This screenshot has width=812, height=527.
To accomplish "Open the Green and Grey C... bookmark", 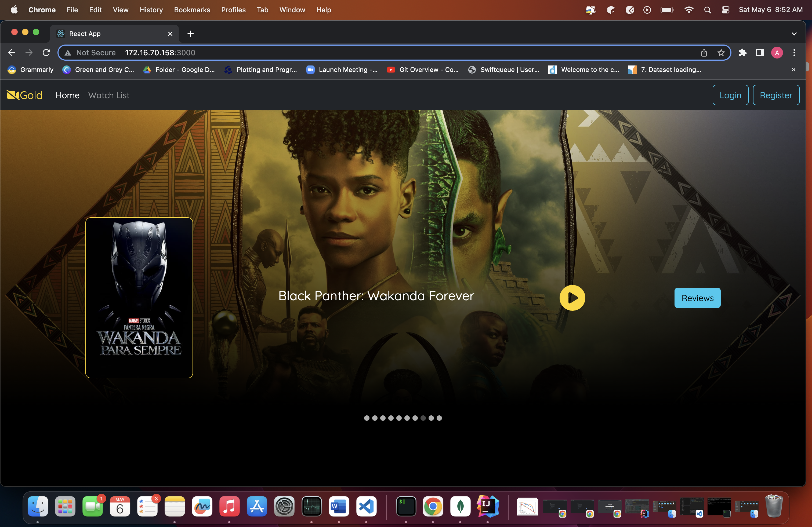I will coord(98,69).
